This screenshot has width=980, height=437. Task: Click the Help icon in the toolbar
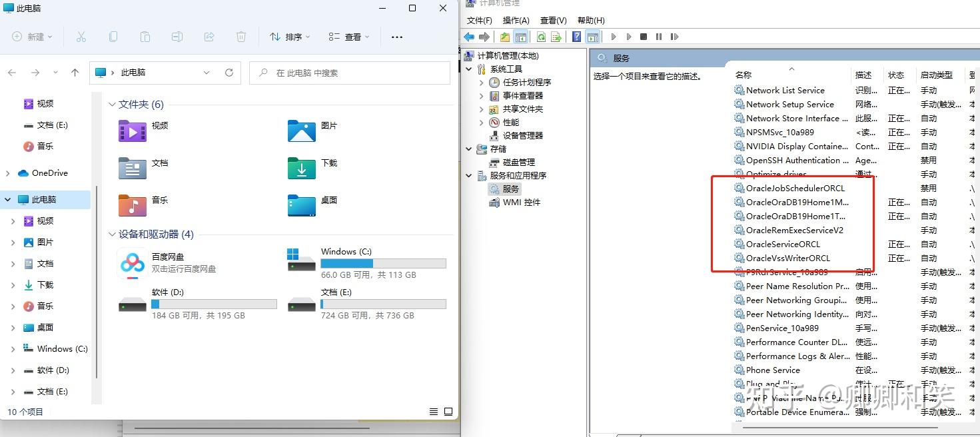(x=577, y=37)
